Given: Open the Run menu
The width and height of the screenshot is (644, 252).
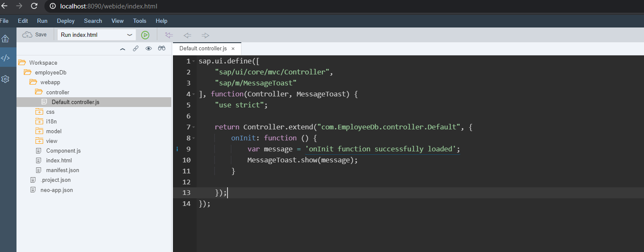Looking at the screenshot, I should (x=42, y=21).
